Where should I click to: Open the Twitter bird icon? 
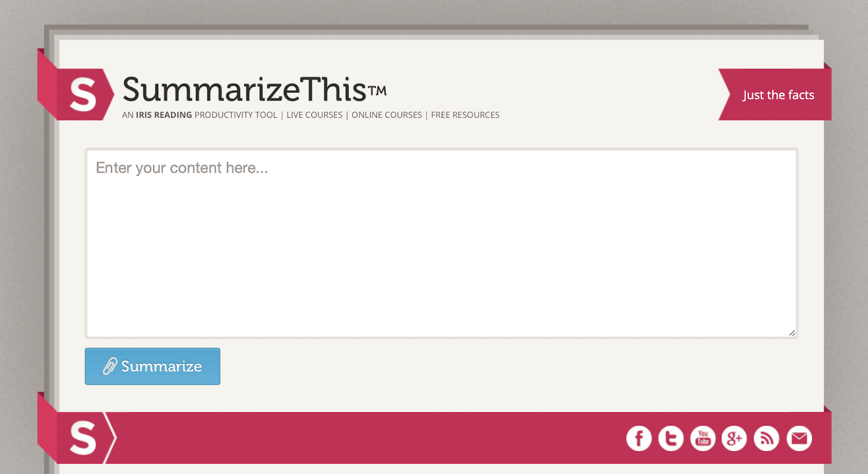click(x=671, y=438)
